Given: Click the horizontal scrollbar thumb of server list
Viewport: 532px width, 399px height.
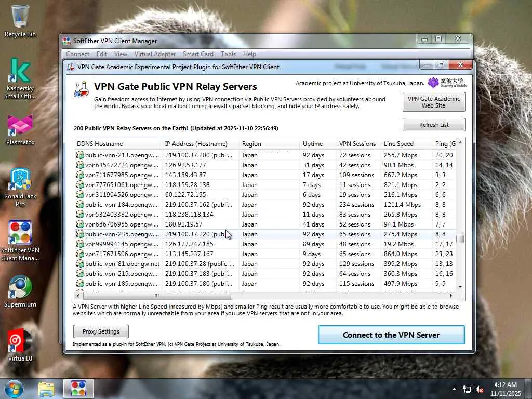Looking at the screenshot, I should click(156, 296).
